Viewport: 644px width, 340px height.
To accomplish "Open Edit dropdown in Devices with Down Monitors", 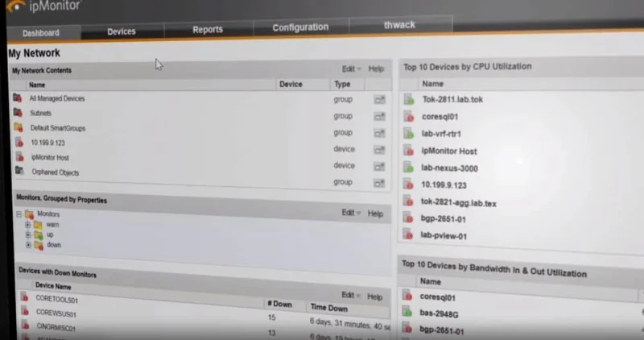I will [350, 295].
